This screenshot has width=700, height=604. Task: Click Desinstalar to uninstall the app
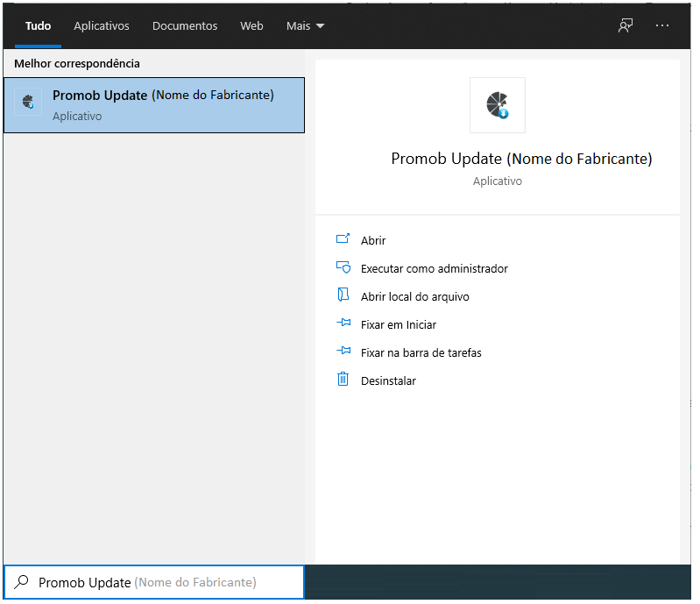pyautogui.click(x=388, y=381)
